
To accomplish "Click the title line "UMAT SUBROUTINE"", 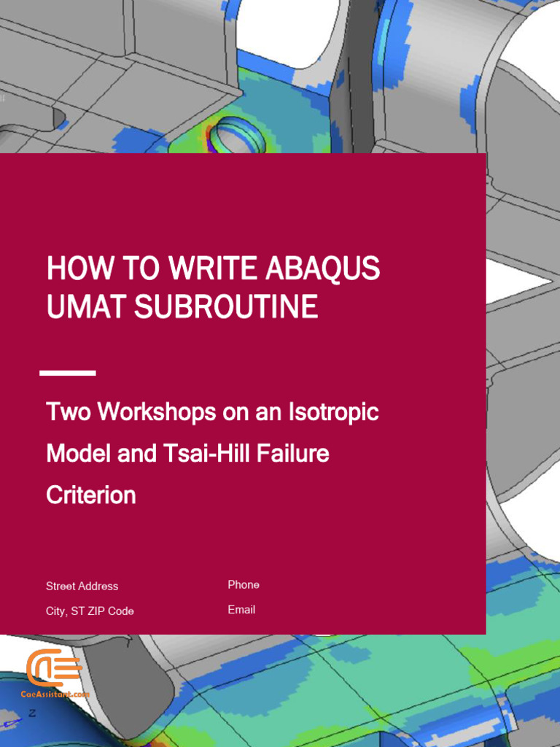I will pos(182,307).
